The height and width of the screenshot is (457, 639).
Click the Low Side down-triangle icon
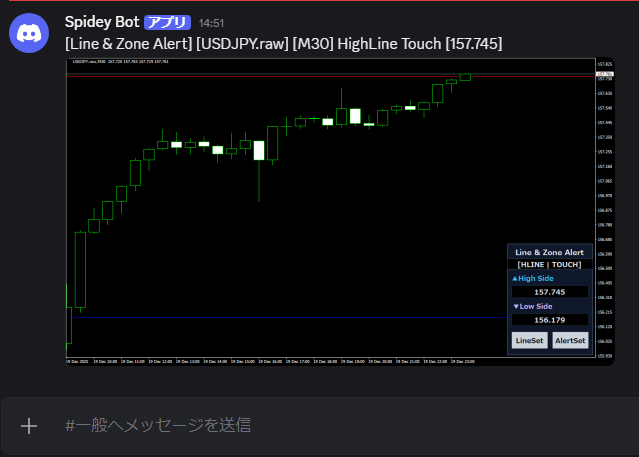516,307
